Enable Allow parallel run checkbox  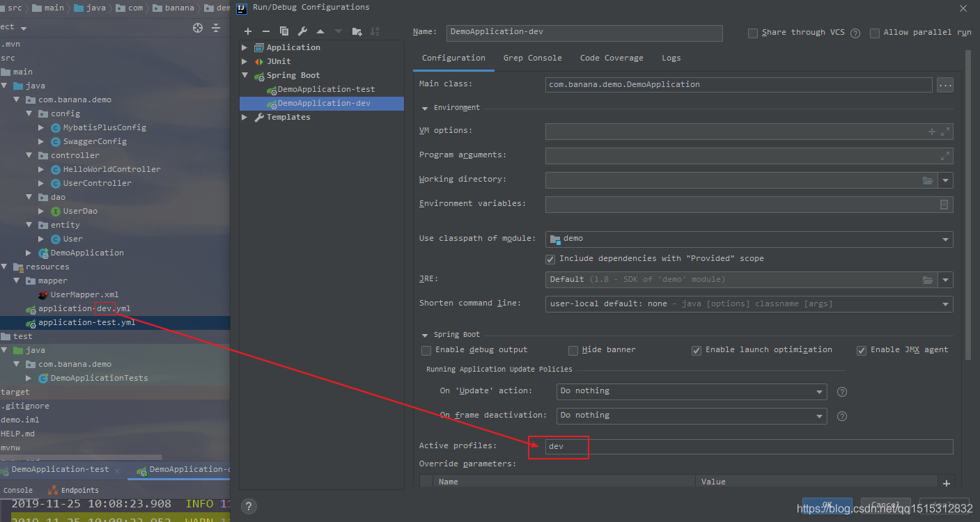(875, 33)
